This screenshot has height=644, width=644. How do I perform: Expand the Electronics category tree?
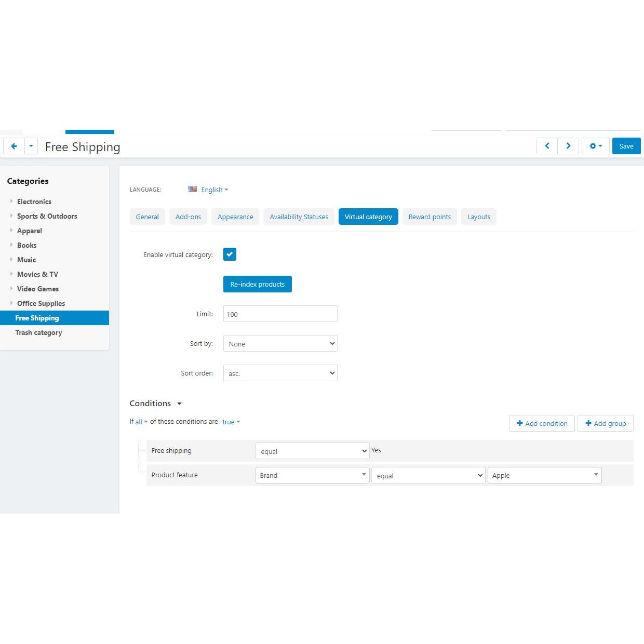(x=11, y=202)
